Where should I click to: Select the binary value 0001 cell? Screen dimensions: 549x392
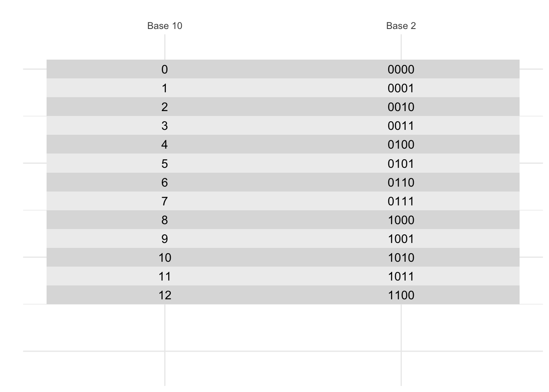pyautogui.click(x=401, y=88)
